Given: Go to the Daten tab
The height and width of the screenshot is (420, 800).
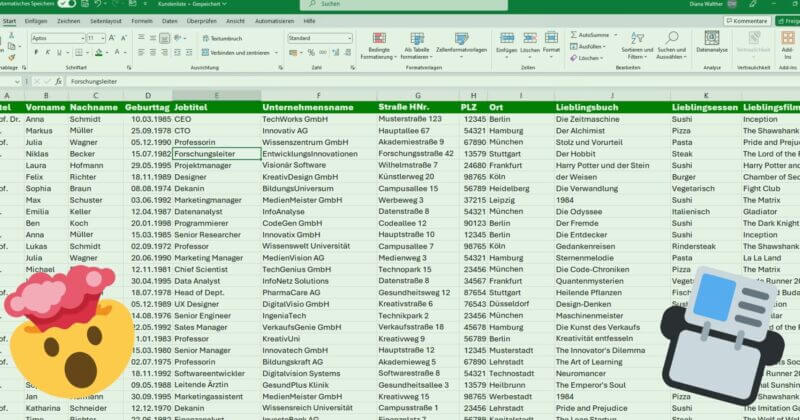Looking at the screenshot, I should [x=169, y=21].
